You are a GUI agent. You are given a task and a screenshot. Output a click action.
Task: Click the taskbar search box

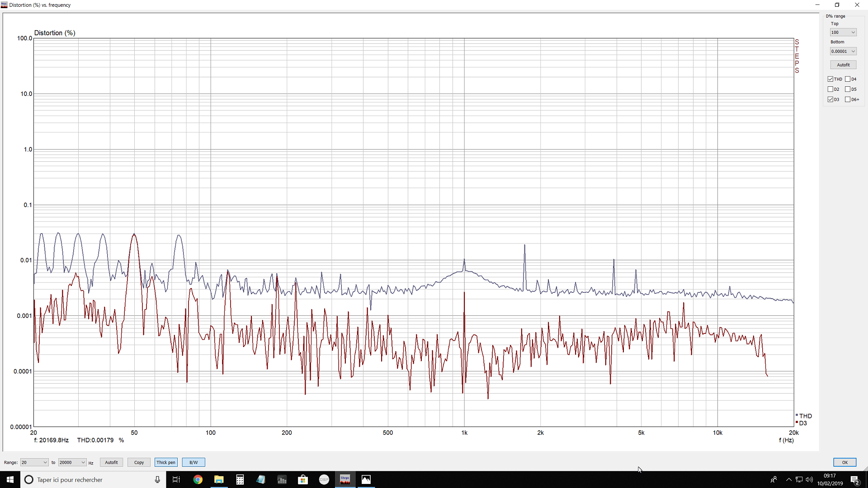pos(93,479)
